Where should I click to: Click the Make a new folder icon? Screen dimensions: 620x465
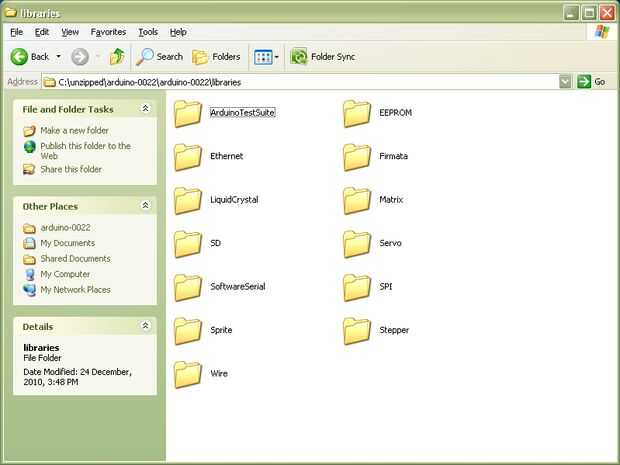pyautogui.click(x=29, y=131)
